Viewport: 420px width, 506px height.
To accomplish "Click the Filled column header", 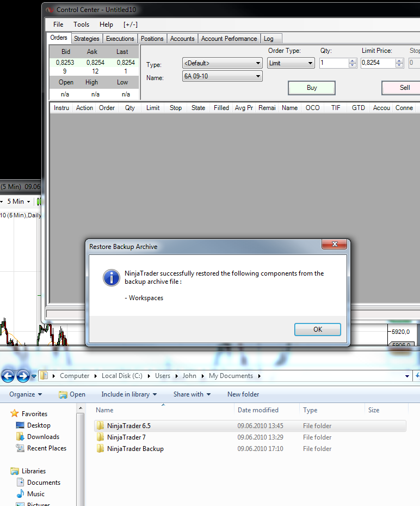I will 221,108.
